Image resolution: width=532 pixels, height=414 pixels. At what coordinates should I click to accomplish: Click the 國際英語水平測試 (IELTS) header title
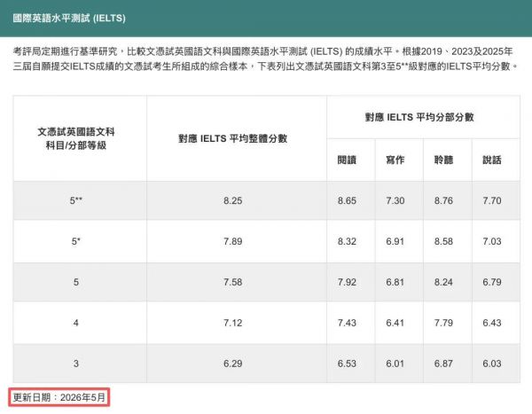[69, 18]
